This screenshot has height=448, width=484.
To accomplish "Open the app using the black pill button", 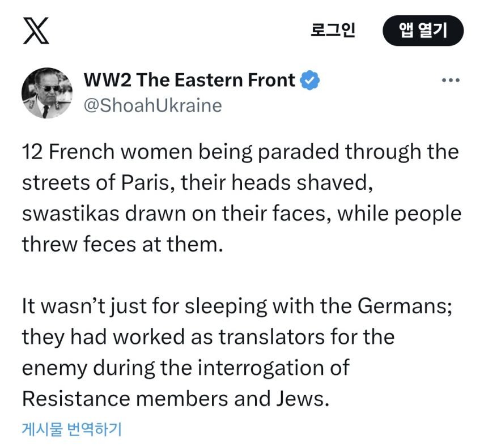I will click(x=422, y=31).
